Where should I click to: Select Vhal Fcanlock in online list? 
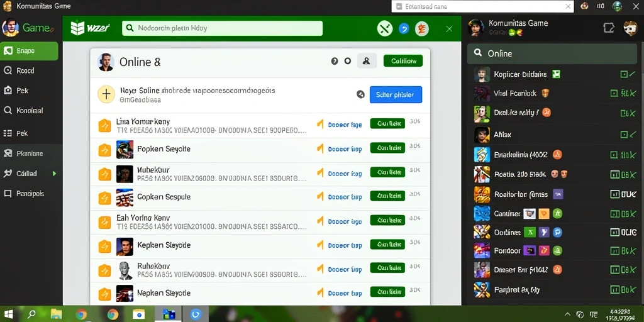click(x=515, y=93)
